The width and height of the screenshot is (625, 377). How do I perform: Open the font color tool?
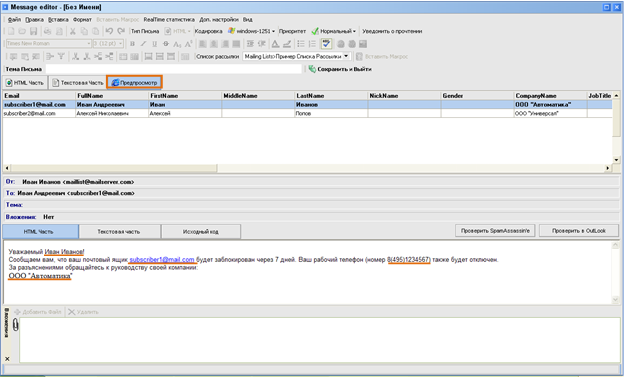275,44
